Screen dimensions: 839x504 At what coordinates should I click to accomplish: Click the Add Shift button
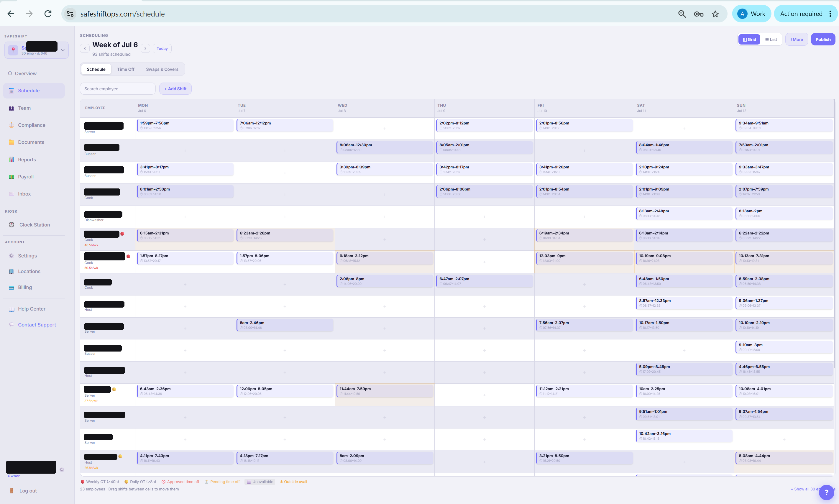tap(175, 89)
